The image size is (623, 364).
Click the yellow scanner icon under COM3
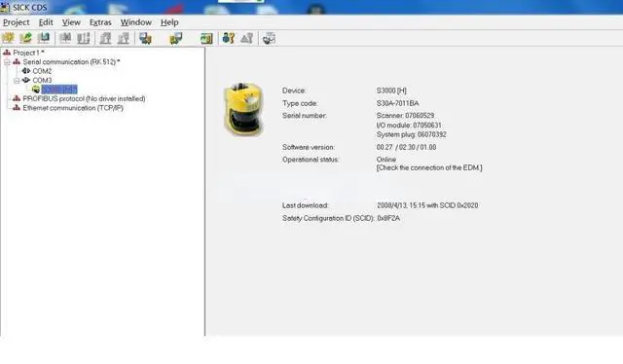click(x=36, y=90)
